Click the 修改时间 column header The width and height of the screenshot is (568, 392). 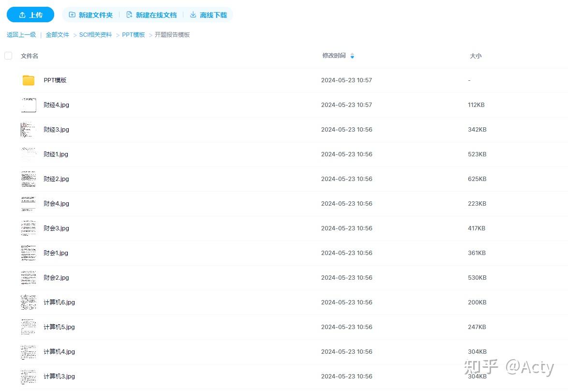point(334,56)
